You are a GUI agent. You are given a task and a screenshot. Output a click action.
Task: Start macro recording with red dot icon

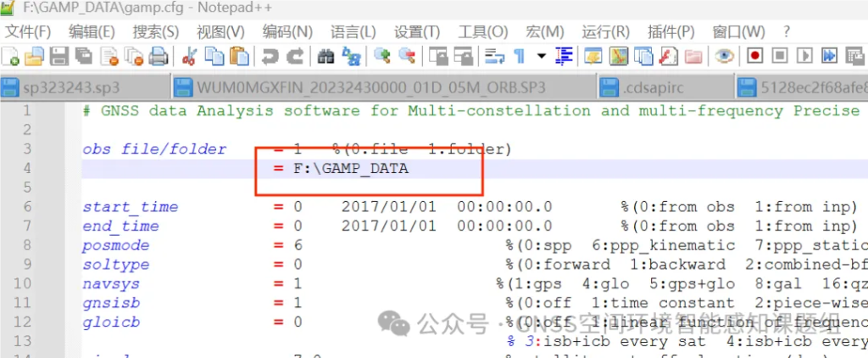(754, 57)
